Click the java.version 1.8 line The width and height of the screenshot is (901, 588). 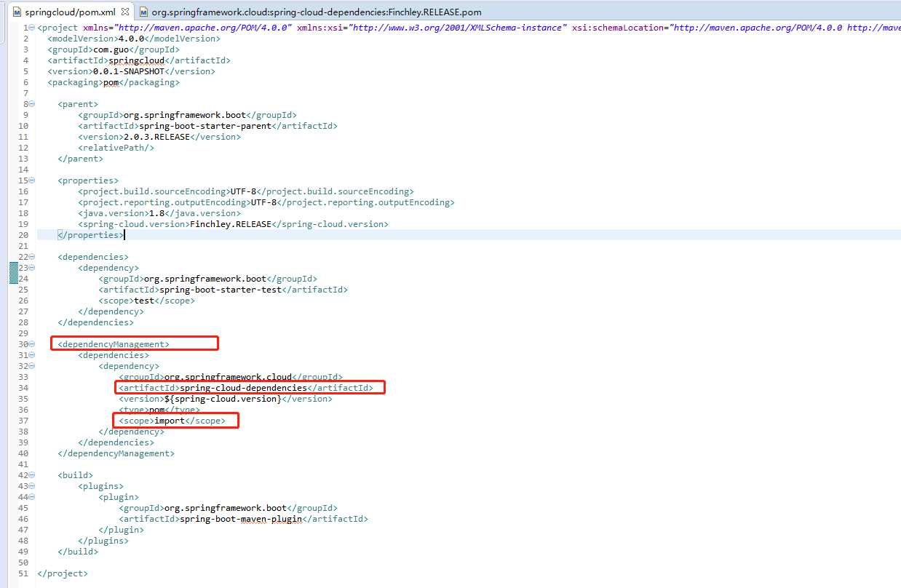[159, 213]
